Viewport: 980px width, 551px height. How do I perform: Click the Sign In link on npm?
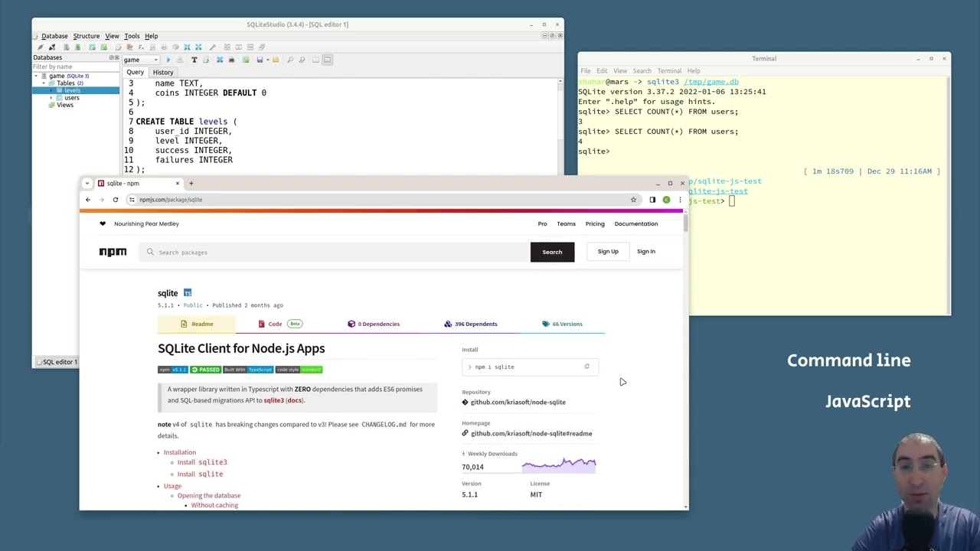(x=646, y=251)
